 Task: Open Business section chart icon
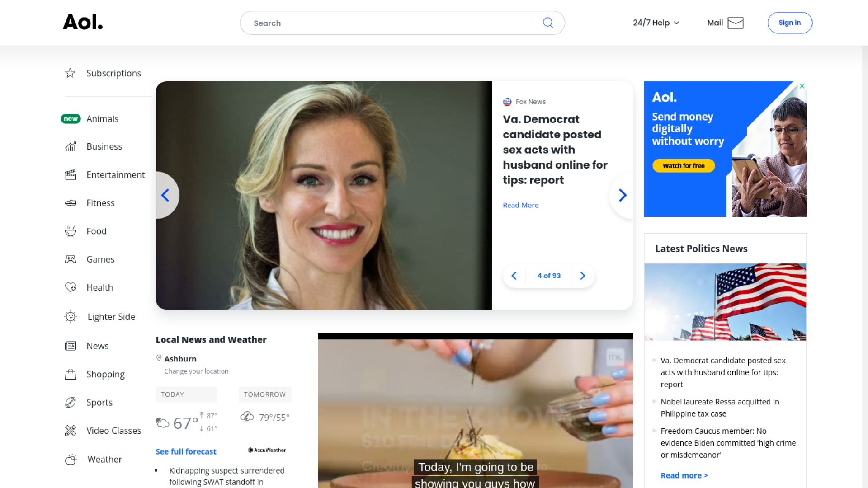(71, 146)
